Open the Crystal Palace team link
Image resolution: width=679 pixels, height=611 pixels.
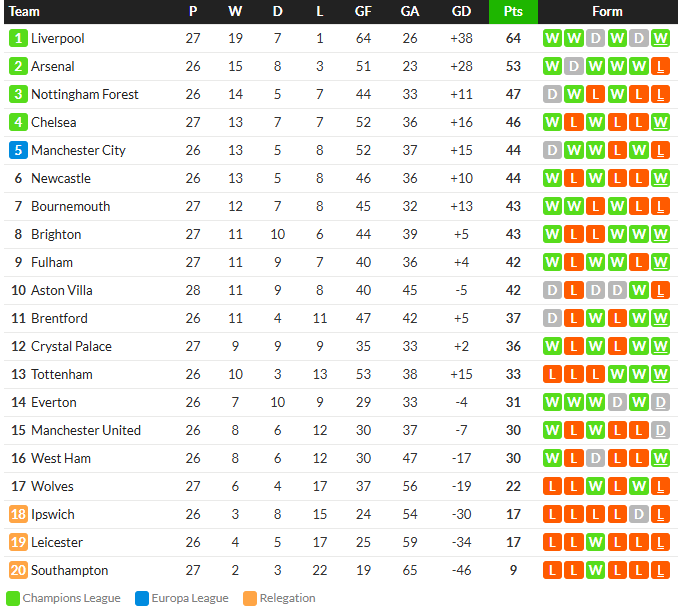tap(71, 346)
